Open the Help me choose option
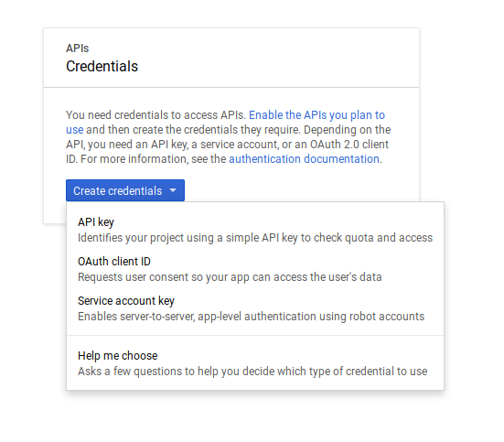Viewport: 504px width, 442px height. (118, 355)
